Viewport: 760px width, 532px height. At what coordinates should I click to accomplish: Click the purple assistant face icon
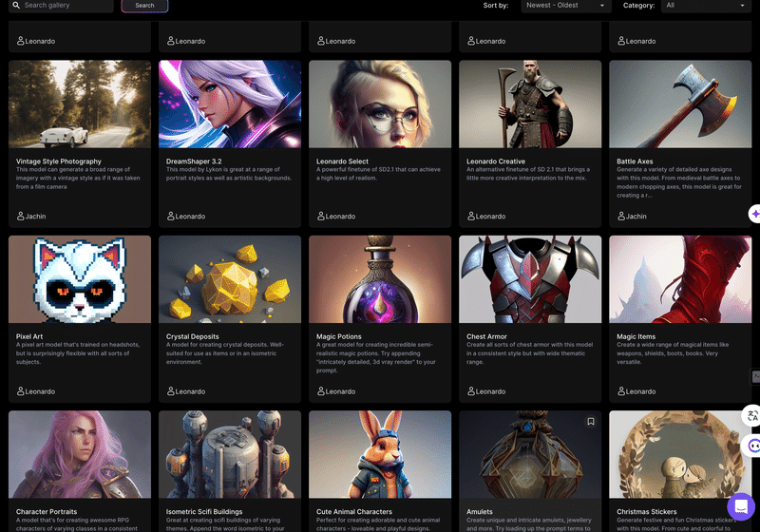(x=752, y=446)
